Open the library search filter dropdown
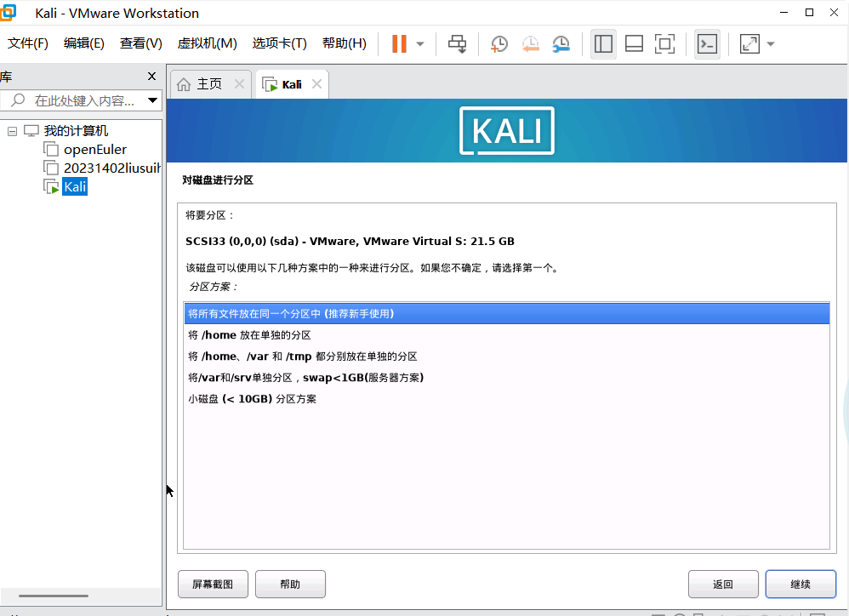Image resolution: width=849 pixels, height=616 pixels. 152,100
